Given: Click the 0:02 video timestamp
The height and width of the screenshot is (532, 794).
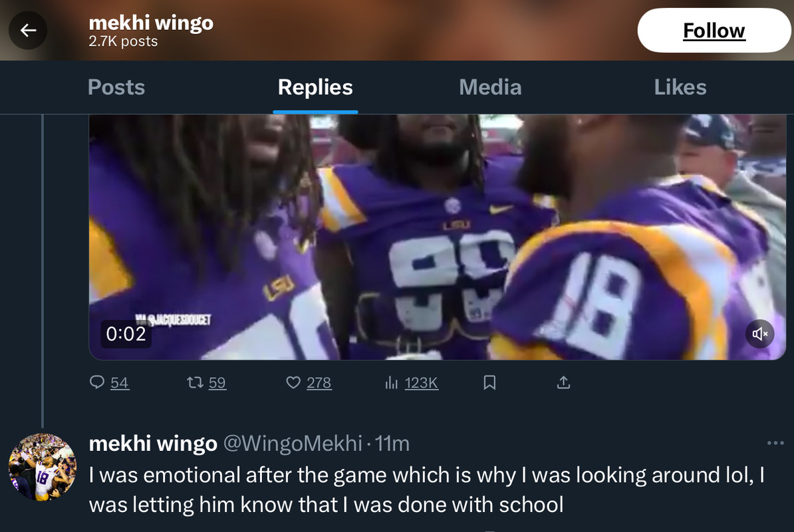Looking at the screenshot, I should point(126,334).
